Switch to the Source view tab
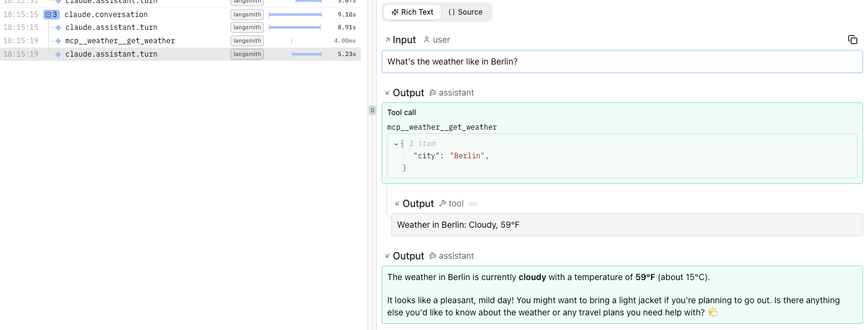Viewport: 868px width, 330px height. (x=465, y=12)
